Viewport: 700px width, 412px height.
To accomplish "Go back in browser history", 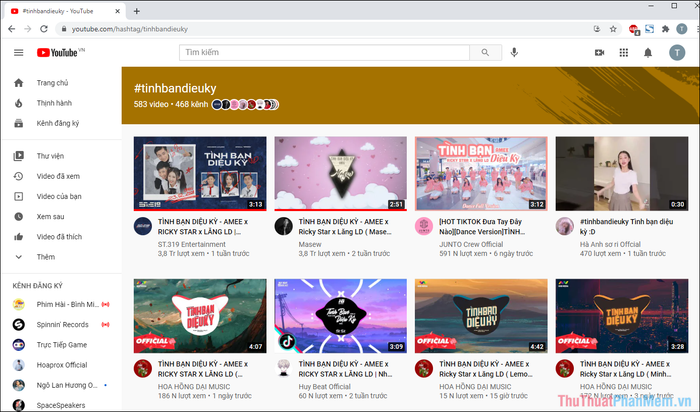I will tap(12, 29).
